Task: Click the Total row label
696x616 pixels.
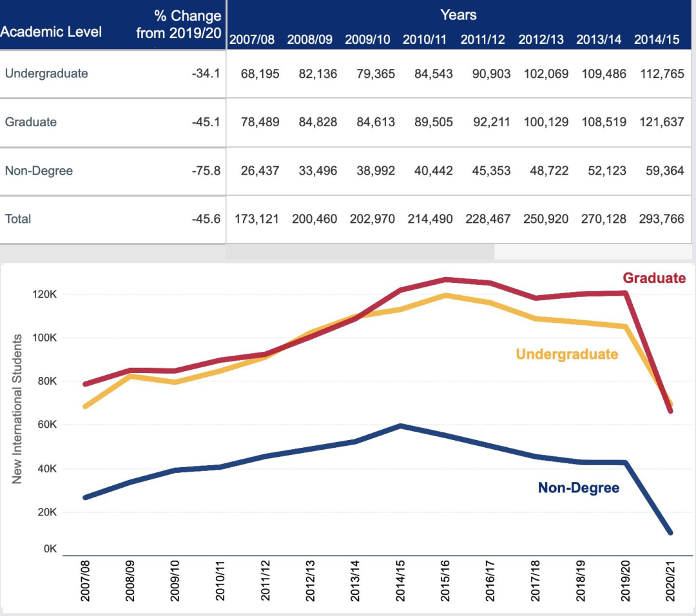Action: coord(18,219)
